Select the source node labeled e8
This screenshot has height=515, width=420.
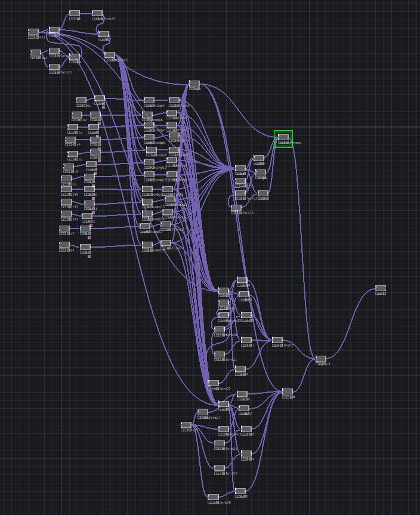tap(64, 245)
